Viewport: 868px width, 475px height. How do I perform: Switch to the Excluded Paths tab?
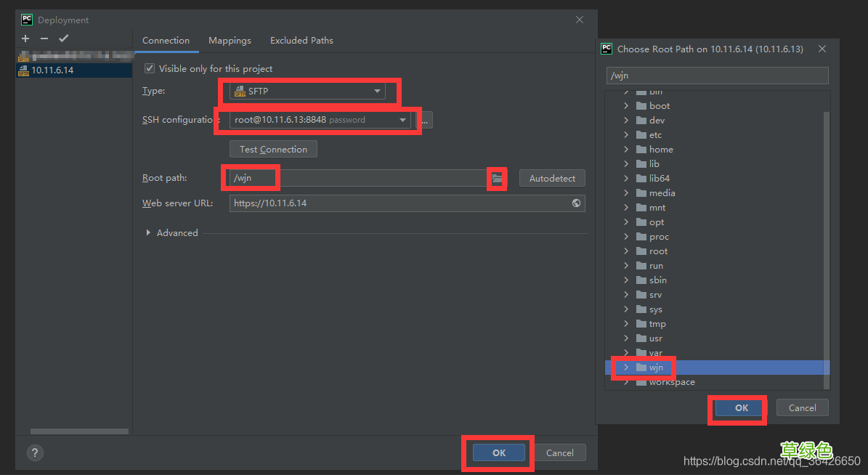coord(301,41)
